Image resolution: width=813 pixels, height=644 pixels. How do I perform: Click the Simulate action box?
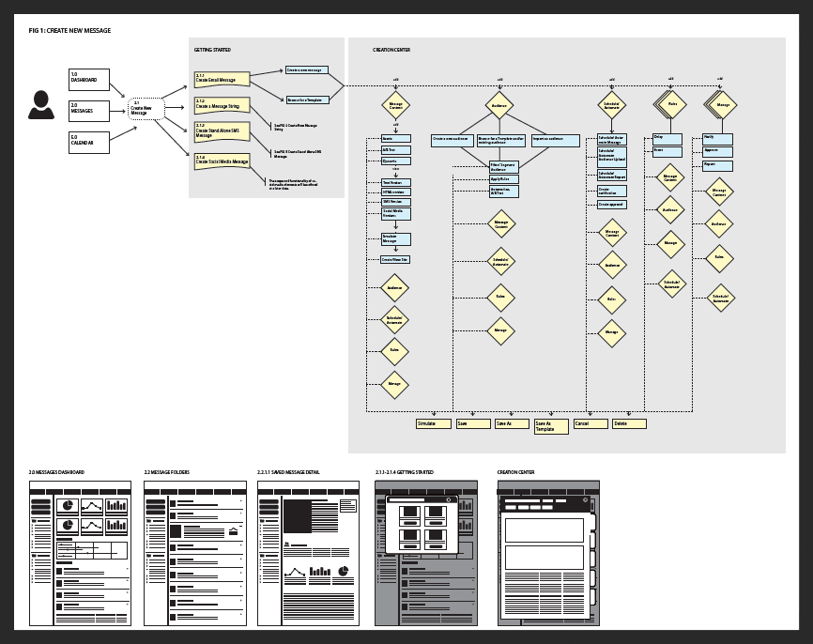434,423
